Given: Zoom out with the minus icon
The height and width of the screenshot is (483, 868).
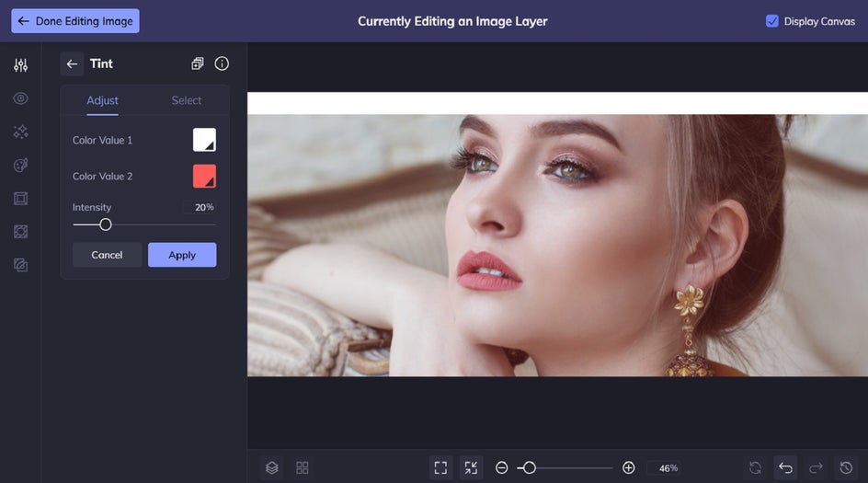Looking at the screenshot, I should click(x=501, y=468).
